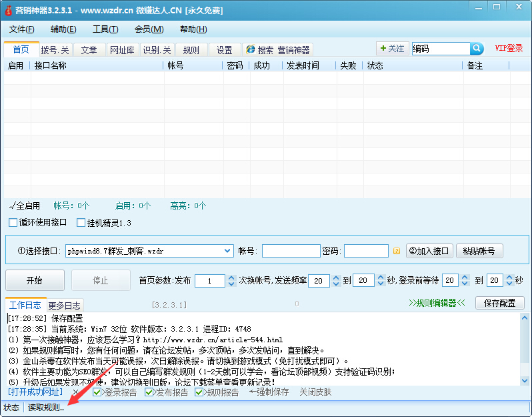The image size is (532, 417).
Task: Switch to the 规则 tab
Action: point(191,50)
